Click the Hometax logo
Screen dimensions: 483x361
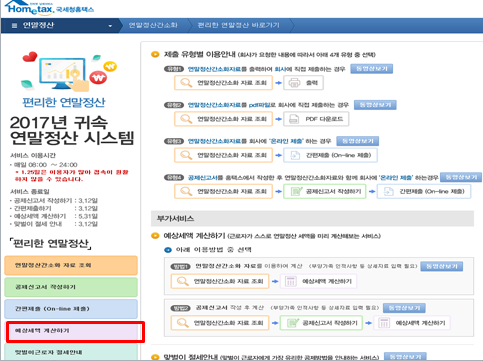(49, 8)
